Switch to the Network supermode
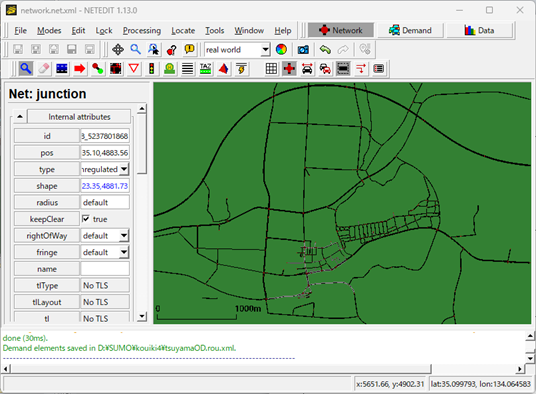 (341, 30)
